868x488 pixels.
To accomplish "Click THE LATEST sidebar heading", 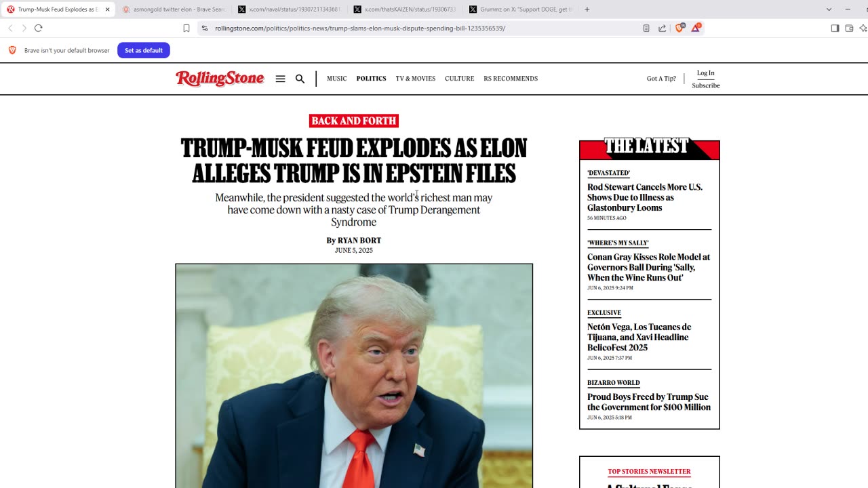I will pos(646,146).
